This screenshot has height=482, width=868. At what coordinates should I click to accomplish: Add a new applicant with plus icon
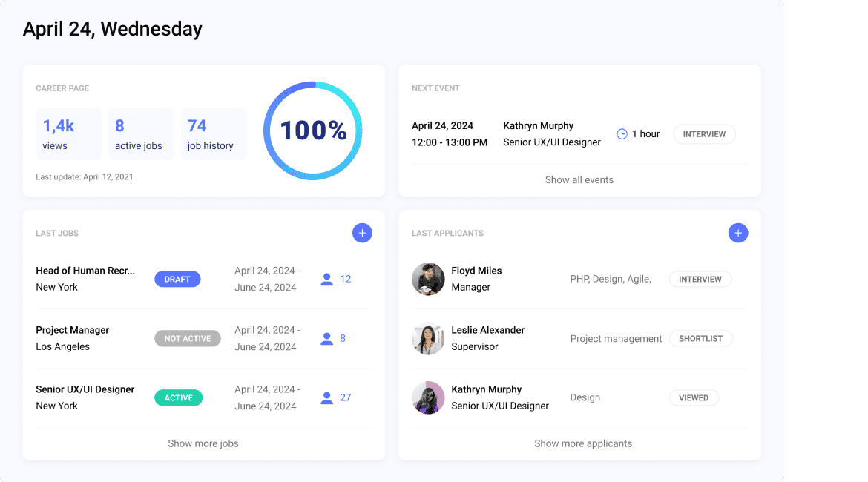tap(737, 233)
